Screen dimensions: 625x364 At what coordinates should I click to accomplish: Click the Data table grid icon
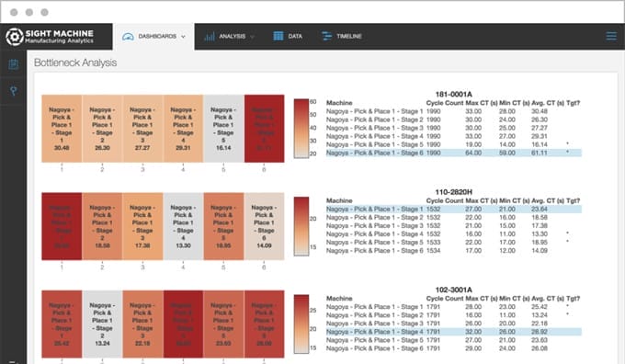[x=278, y=36]
